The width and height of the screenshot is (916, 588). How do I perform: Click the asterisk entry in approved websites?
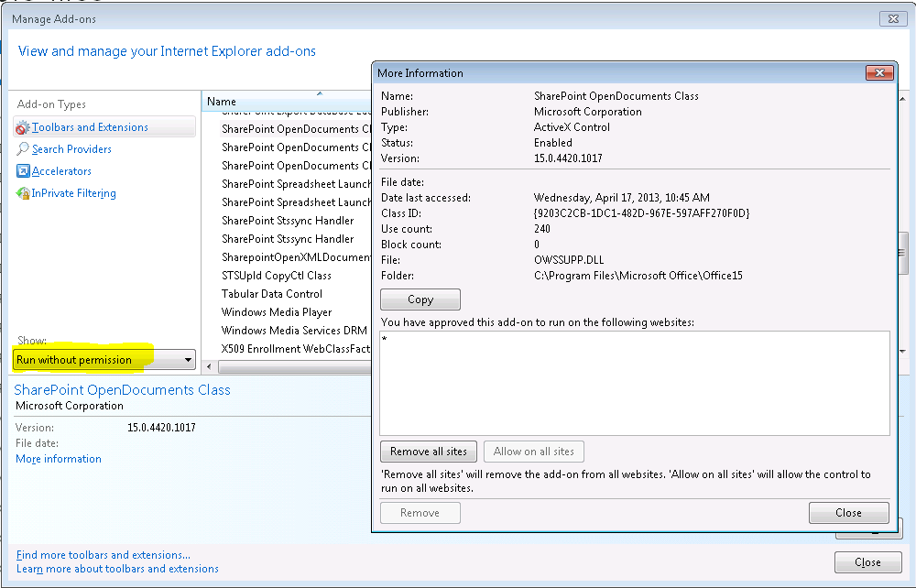[x=384, y=339]
